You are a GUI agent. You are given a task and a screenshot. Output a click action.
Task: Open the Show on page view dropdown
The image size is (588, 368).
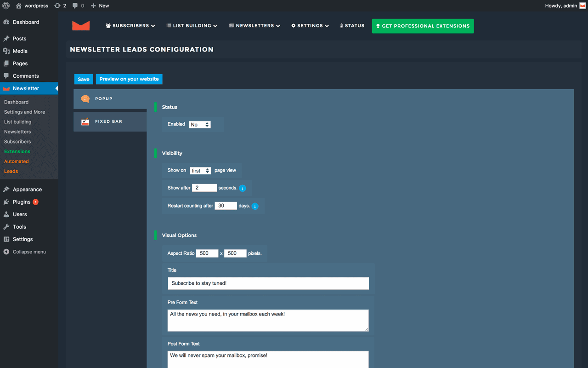200,171
